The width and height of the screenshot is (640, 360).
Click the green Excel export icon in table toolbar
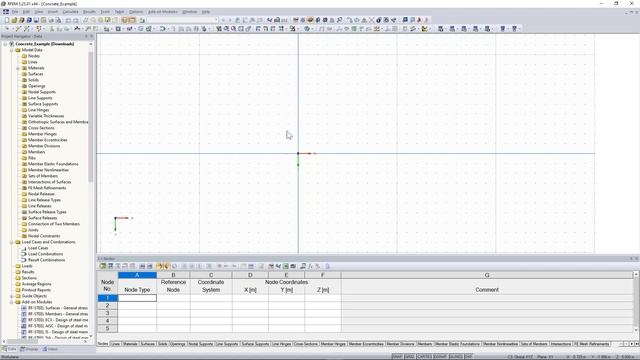tap(286, 266)
